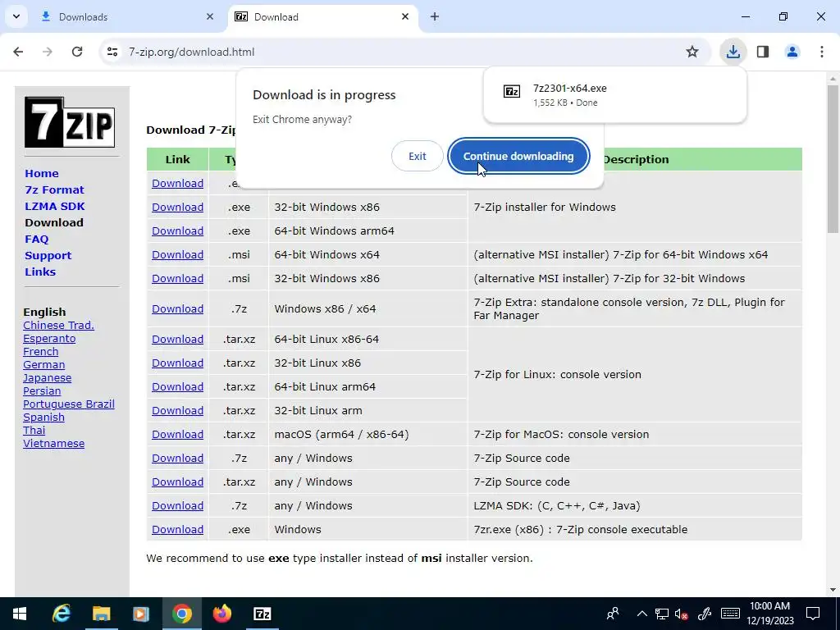Click the Continue downloading button
The width and height of the screenshot is (840, 630).
(x=518, y=156)
